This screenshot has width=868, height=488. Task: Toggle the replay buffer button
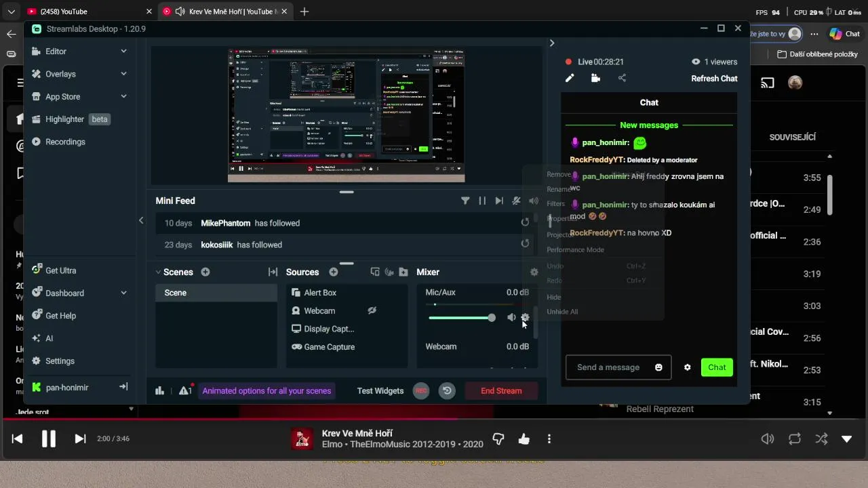(447, 390)
